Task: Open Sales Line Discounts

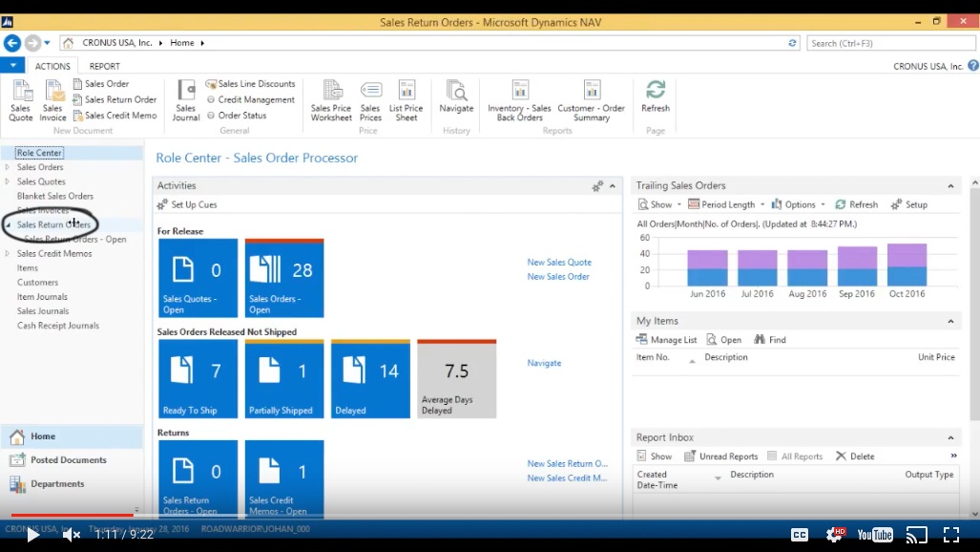Action: pyautogui.click(x=250, y=83)
